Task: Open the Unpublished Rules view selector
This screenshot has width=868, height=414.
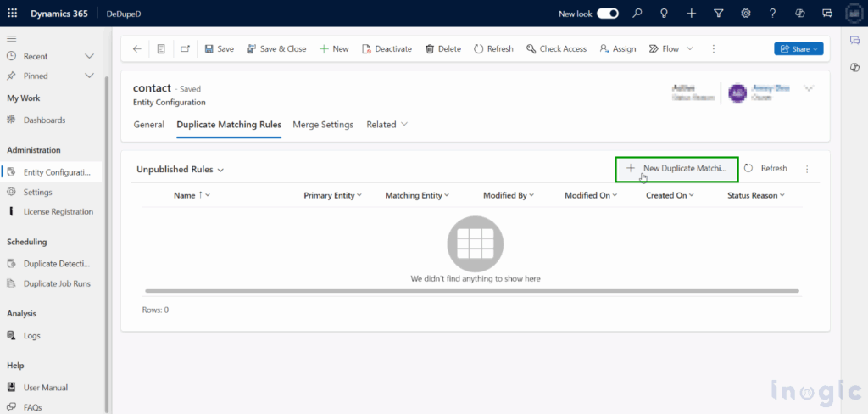Action: [x=180, y=170]
